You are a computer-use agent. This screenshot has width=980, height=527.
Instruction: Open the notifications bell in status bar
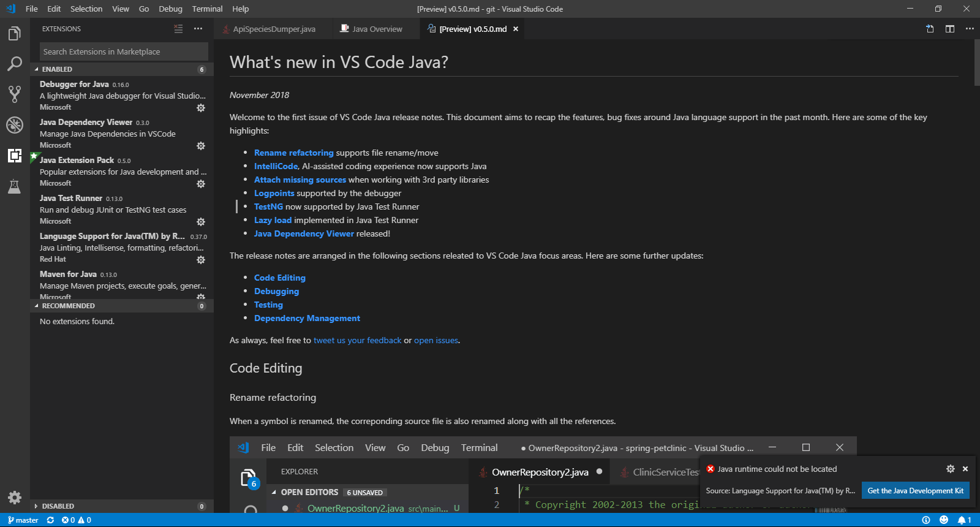tap(965, 520)
